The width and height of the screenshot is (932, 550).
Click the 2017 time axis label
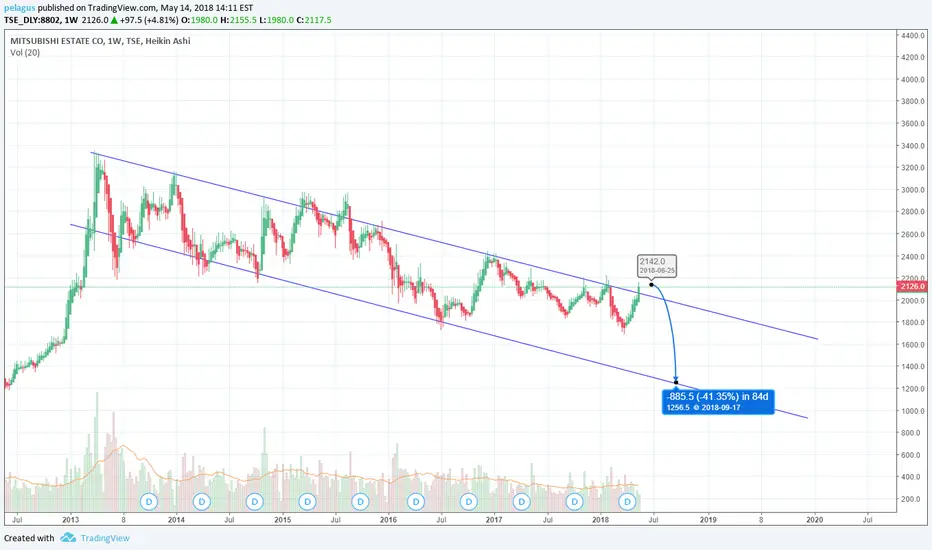coord(494,520)
